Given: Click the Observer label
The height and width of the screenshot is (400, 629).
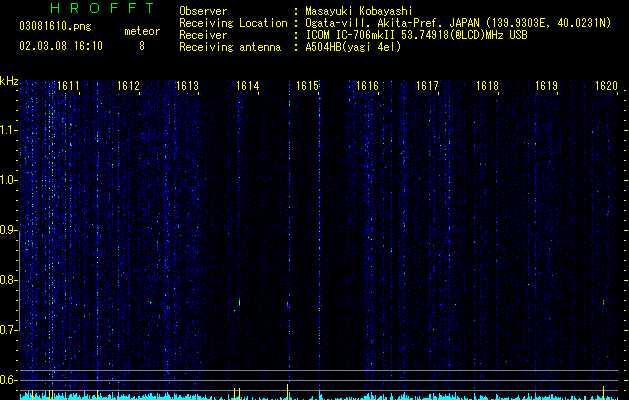Looking at the screenshot, I should pyautogui.click(x=203, y=11).
